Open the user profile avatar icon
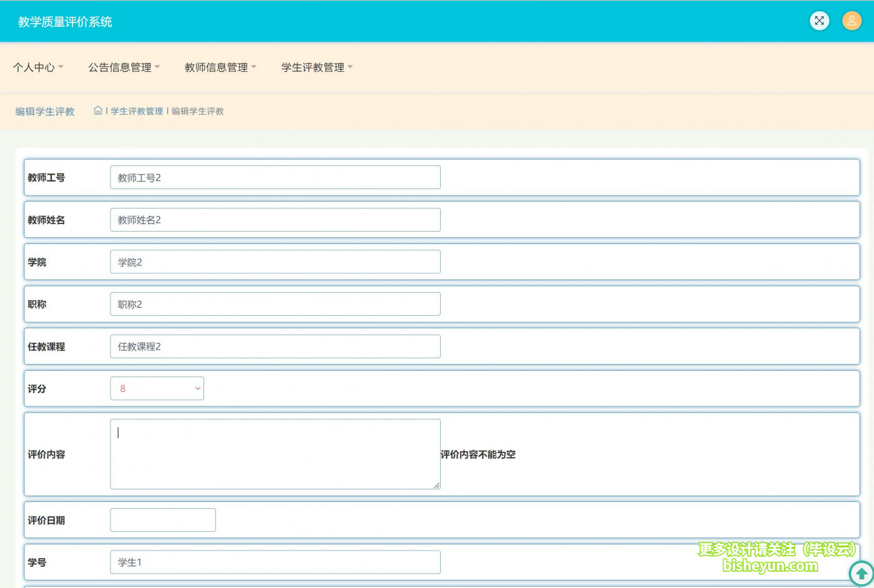This screenshot has height=588, width=874. [x=852, y=21]
